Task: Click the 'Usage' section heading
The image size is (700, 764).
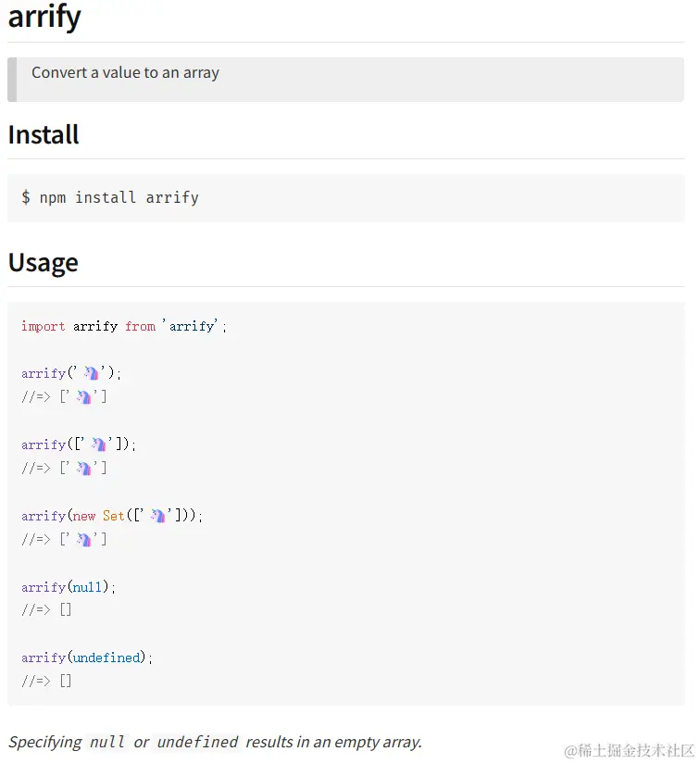Action: [x=44, y=263]
